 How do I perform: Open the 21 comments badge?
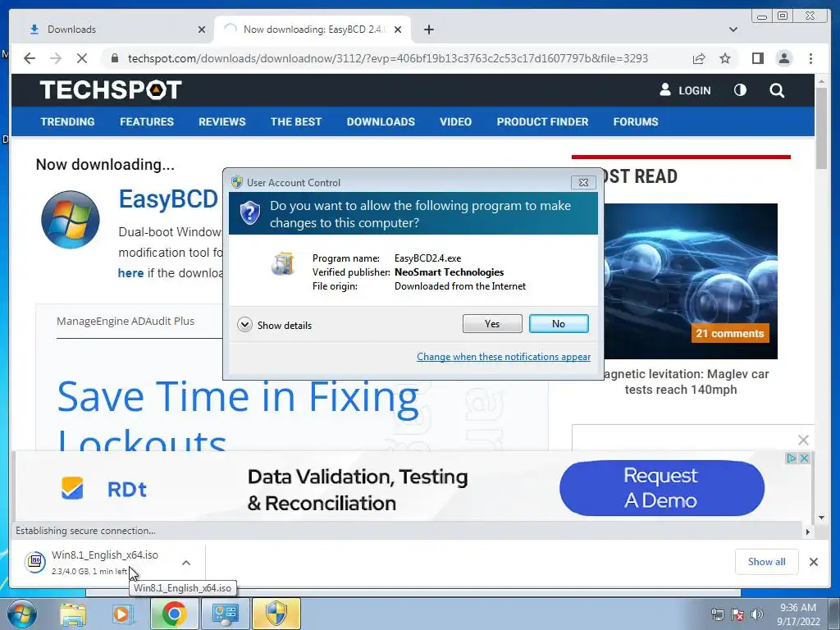(x=729, y=333)
